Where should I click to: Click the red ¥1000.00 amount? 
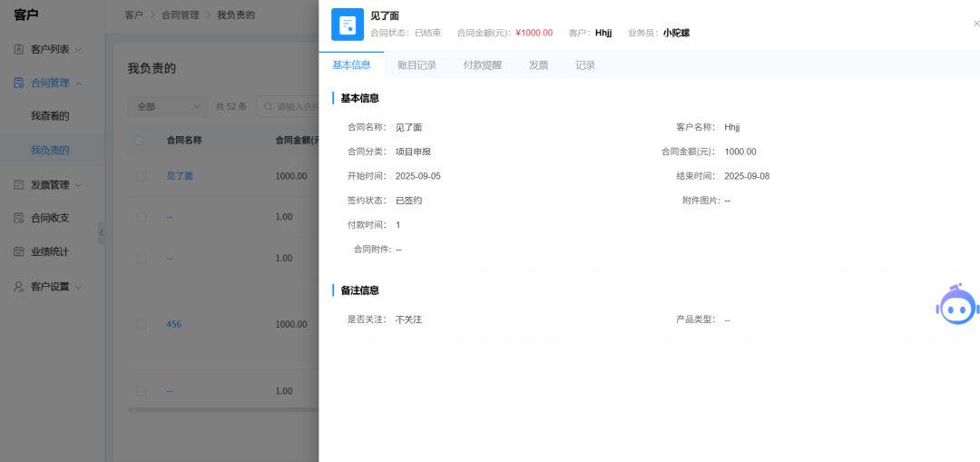(534, 34)
